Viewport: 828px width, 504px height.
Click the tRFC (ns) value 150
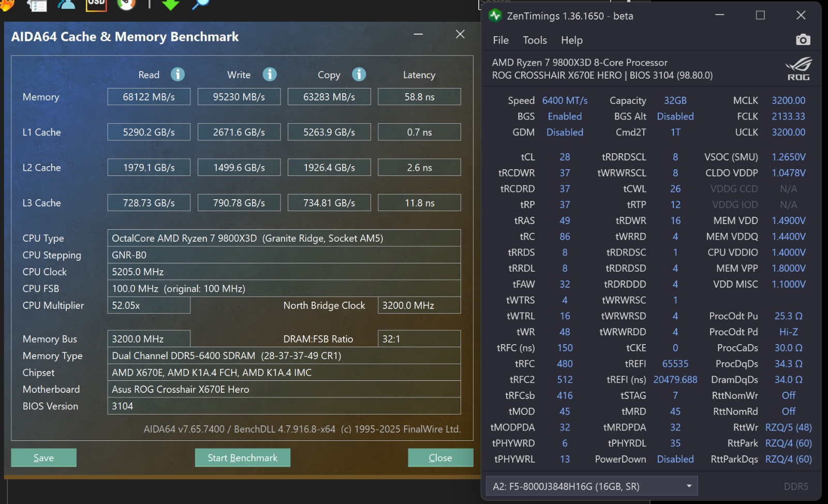pos(565,348)
